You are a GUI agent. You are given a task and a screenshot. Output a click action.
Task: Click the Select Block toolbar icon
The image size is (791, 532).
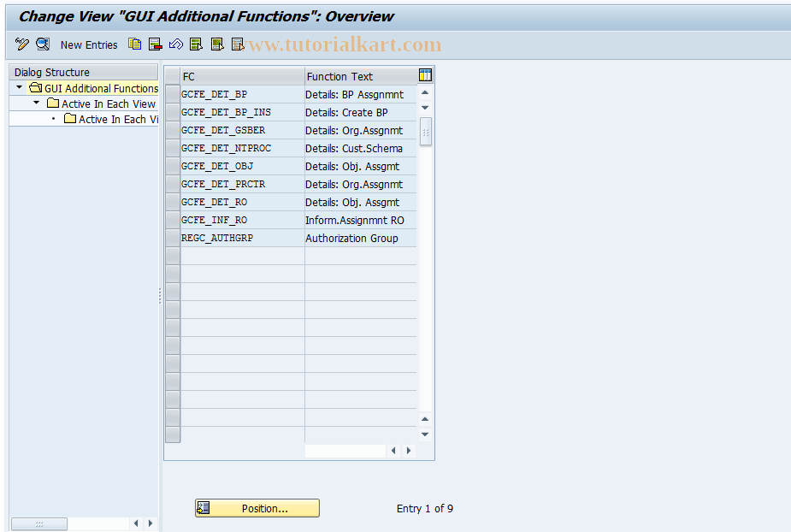[x=216, y=44]
